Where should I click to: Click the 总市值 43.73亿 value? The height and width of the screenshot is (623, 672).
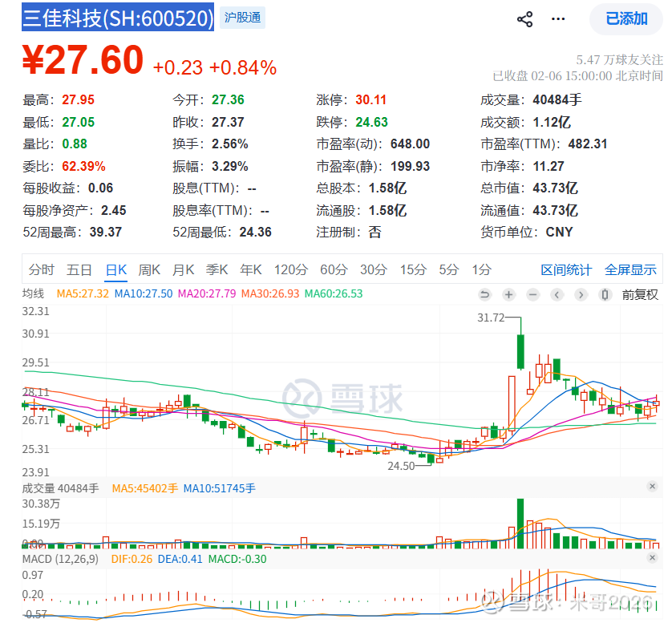[x=555, y=188]
